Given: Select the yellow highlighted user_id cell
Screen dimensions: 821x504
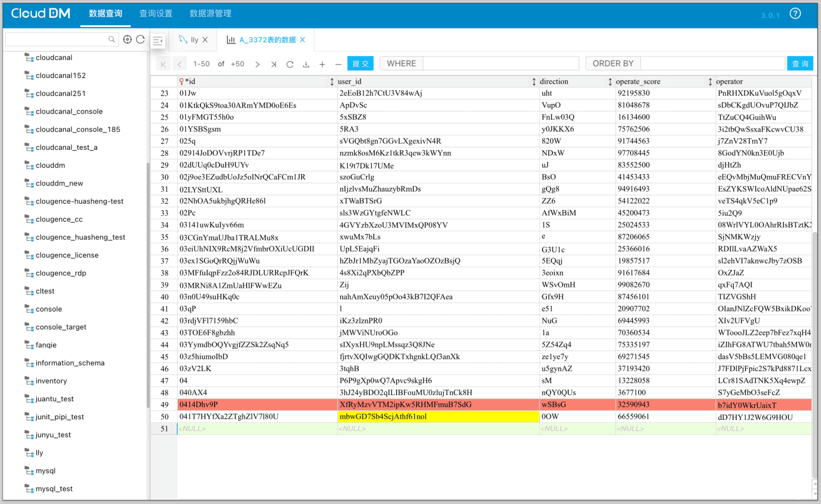Looking at the screenshot, I should point(438,417).
